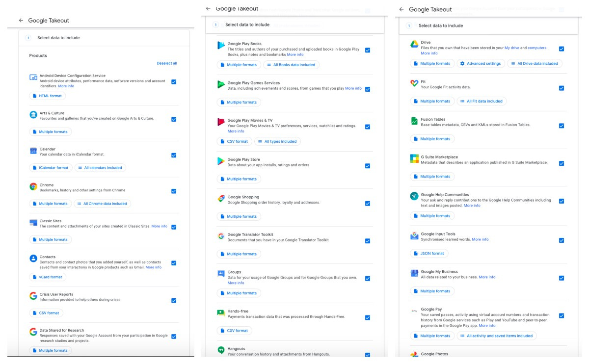Go back using arrow in right Takeout panel

coord(402,9)
